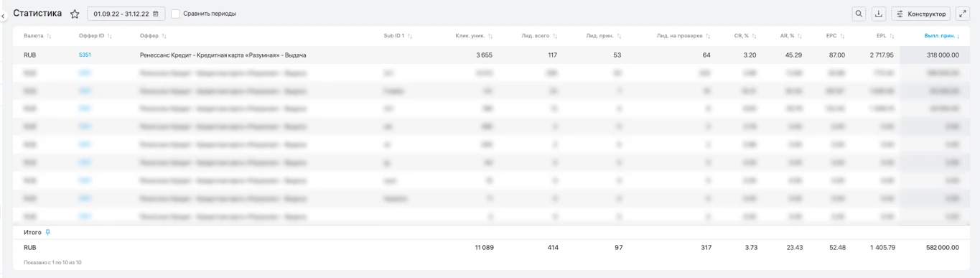The image size is (980, 278).
Task: Open the date range 01.09.22 - 31.12.22 picker
Action: (x=126, y=14)
